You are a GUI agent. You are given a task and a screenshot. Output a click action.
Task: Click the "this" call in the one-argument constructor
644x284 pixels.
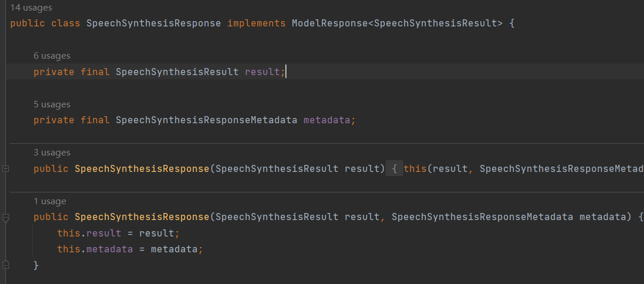pyautogui.click(x=416, y=168)
